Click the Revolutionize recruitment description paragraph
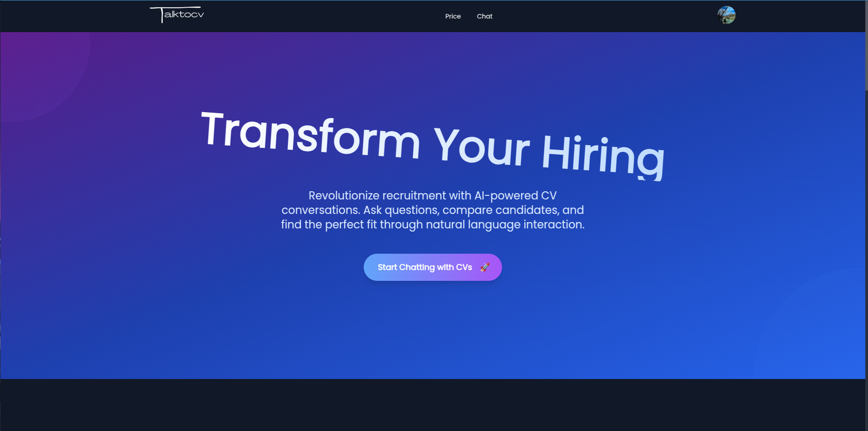This screenshot has height=431, width=868. coord(432,210)
